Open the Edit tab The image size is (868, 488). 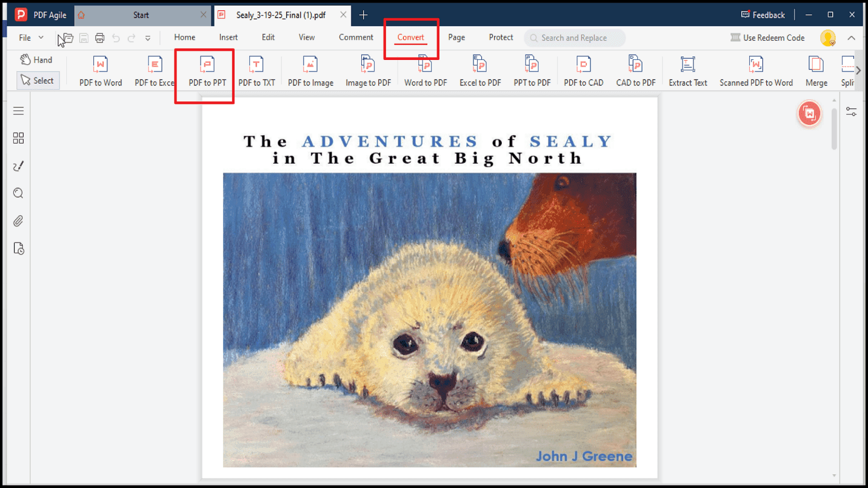point(269,37)
